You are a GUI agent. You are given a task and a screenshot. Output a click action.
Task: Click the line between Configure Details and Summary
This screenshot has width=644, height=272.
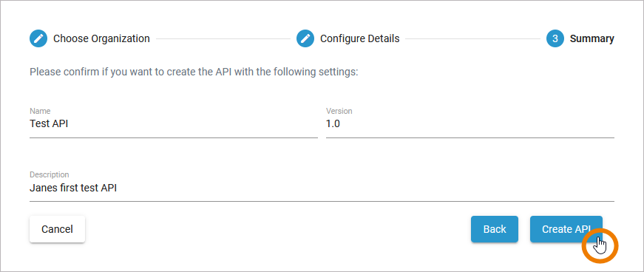[472, 39]
